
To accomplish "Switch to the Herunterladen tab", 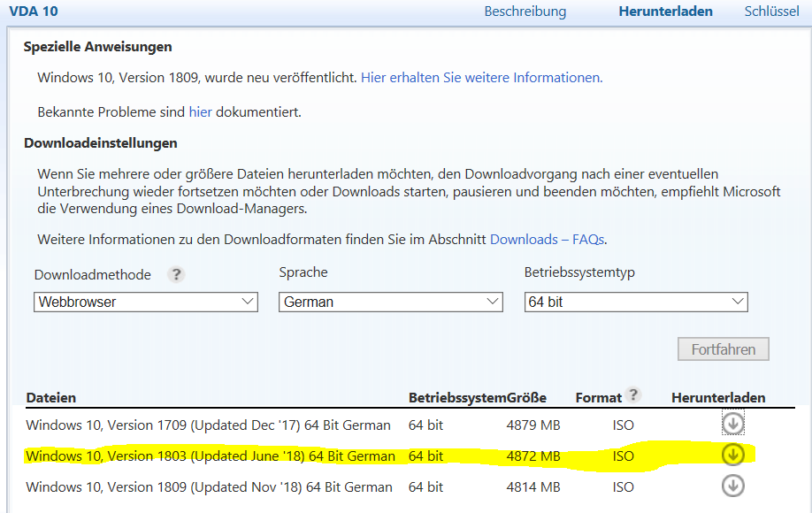I will click(x=665, y=11).
